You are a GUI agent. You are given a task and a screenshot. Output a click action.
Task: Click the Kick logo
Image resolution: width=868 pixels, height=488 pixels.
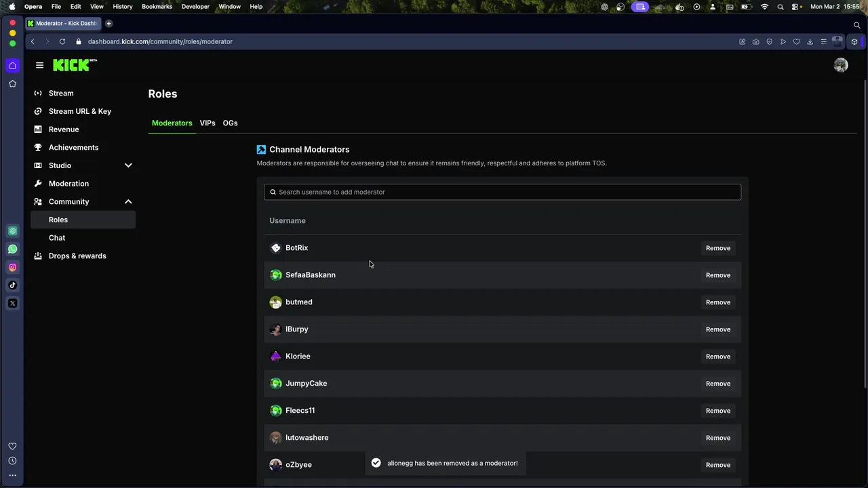(75, 65)
